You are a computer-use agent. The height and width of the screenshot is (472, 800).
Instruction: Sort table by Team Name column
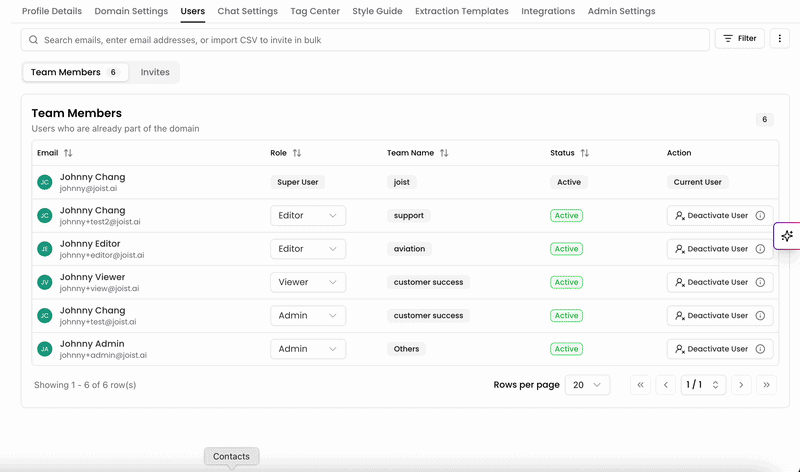[x=444, y=153]
